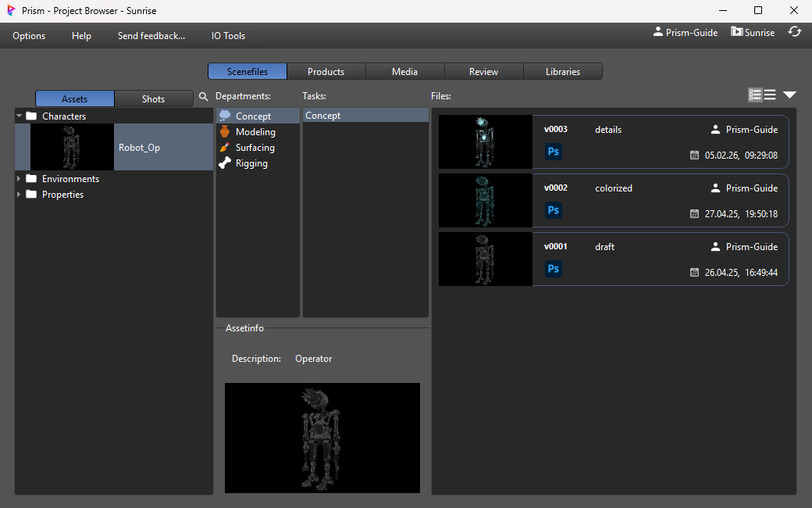Expand the Environments folder
812x508 pixels.
[x=20, y=179]
